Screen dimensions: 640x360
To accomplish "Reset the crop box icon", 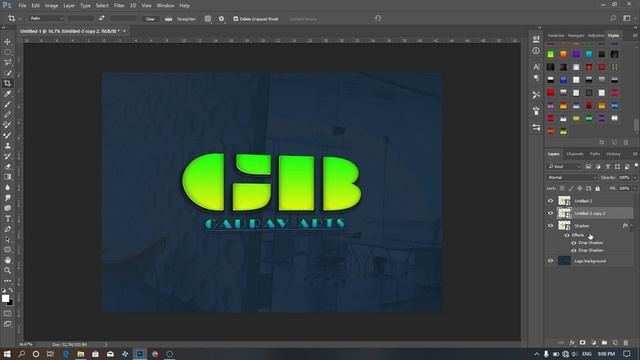I will click(378, 18).
